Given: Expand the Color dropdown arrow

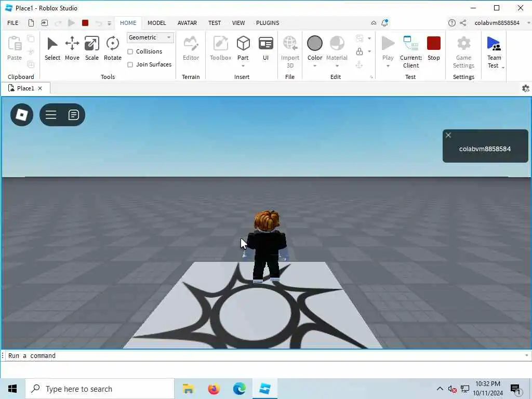Looking at the screenshot, I should [x=315, y=66].
